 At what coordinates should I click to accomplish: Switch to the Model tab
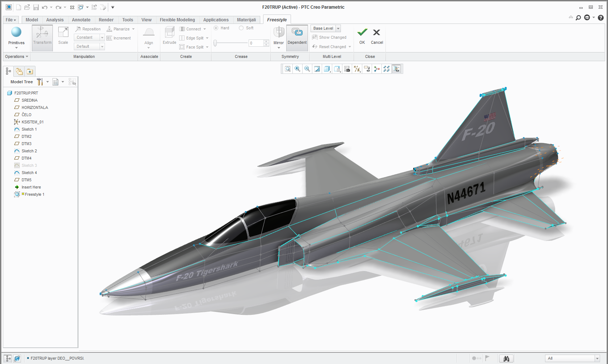[32, 20]
